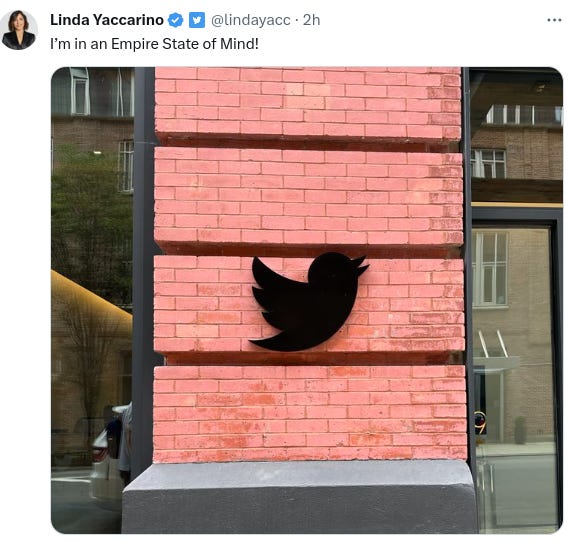This screenshot has height=545, width=569.
Task: Open Linda Yaccarino's profile avatar
Action: click(19, 30)
